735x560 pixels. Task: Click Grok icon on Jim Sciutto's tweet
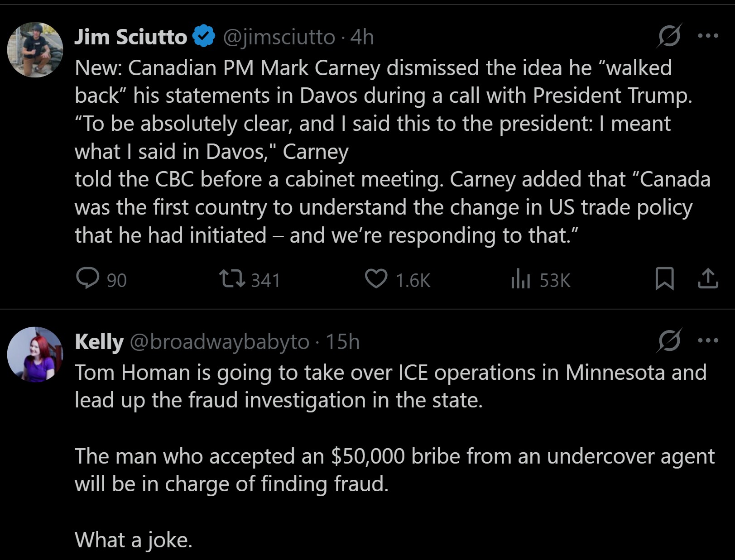[669, 36]
